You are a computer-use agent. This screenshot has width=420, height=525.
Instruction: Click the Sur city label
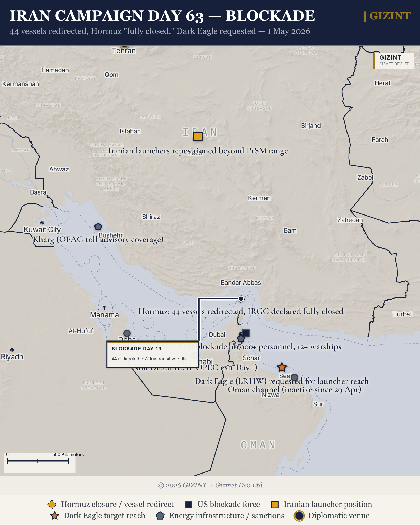[x=318, y=404]
